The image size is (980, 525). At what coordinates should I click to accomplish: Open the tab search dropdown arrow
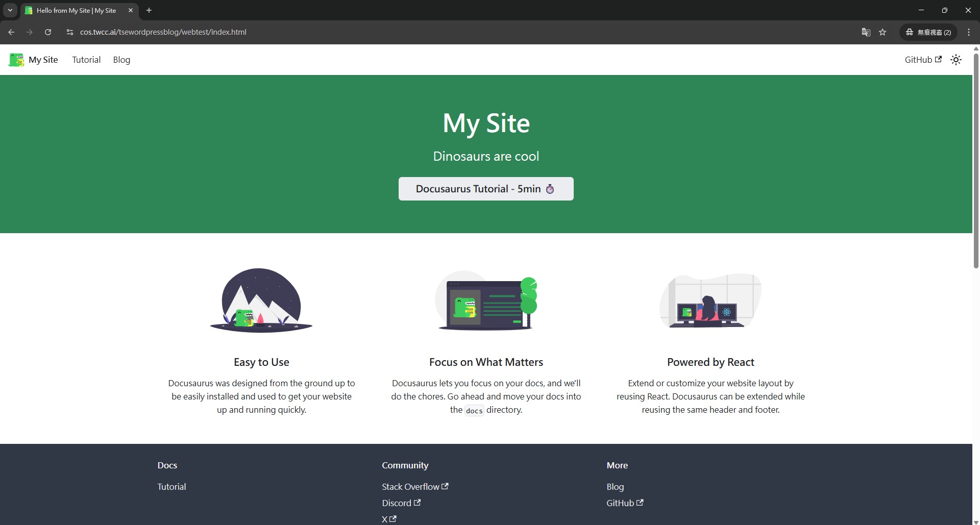coord(10,10)
